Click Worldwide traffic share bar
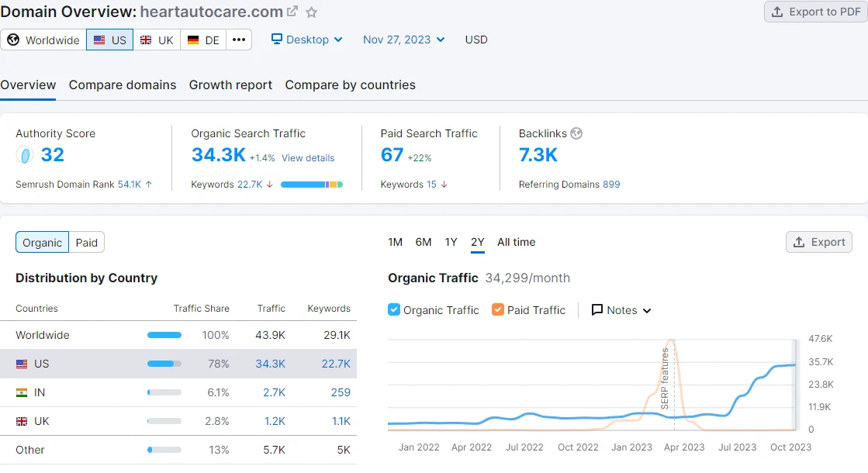The height and width of the screenshot is (473, 868). coord(164,335)
